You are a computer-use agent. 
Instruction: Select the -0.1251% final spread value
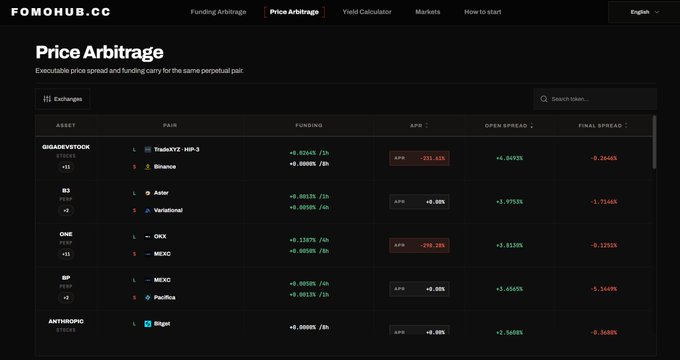pos(603,245)
